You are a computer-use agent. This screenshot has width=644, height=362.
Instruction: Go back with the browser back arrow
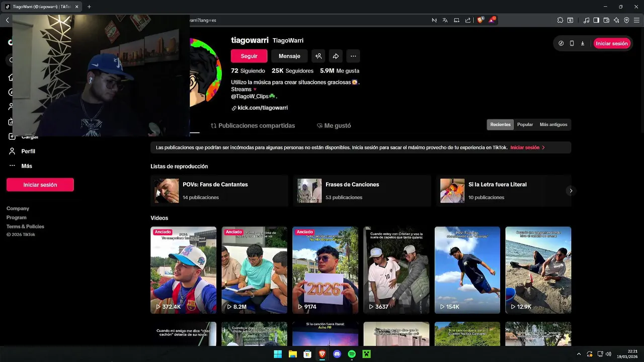tap(7, 20)
